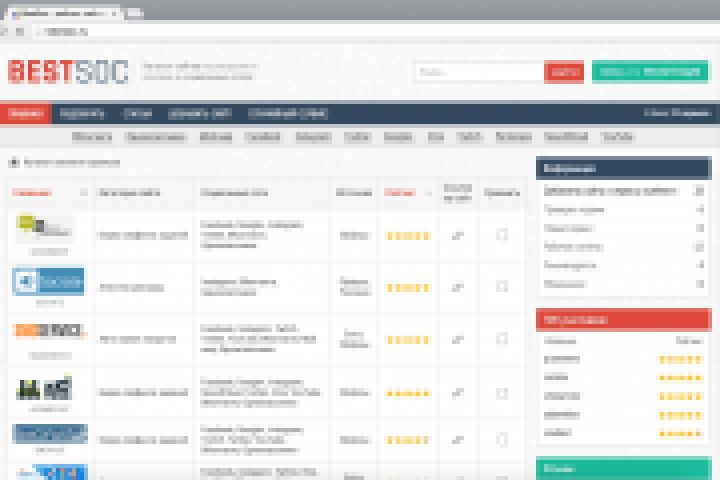The height and width of the screenshot is (480, 720).
Task: Tick the compare checkbox in the second row
Action: click(502, 287)
